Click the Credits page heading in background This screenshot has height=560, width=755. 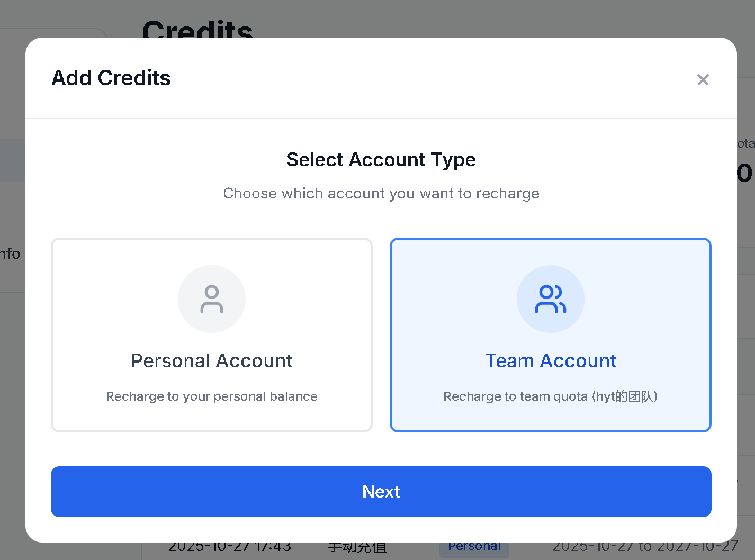coord(197,28)
